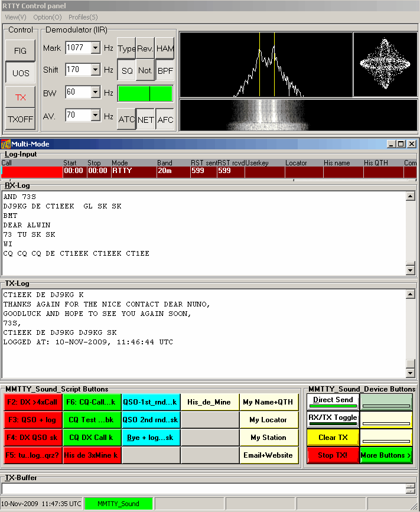Screen dimensions: 420x512
Task: Toggle the BPF filter button
Action: point(165,70)
